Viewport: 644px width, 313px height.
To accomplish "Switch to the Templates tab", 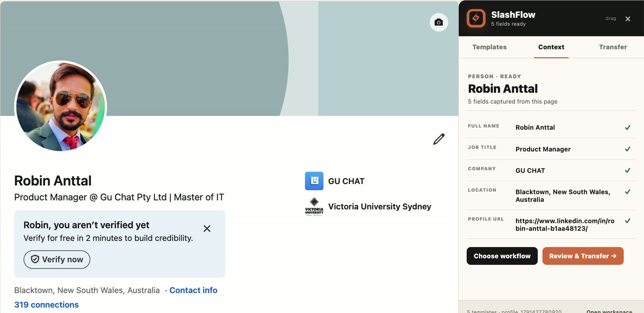I will coord(489,47).
